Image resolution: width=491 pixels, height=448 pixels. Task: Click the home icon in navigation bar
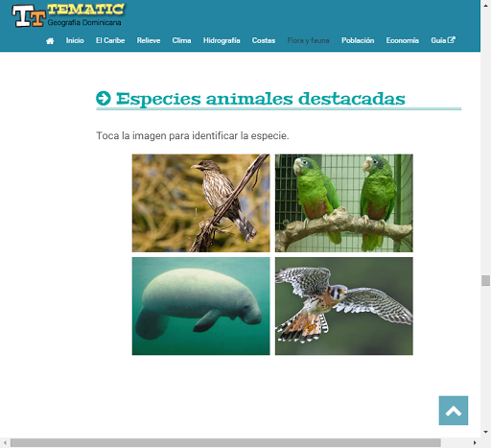point(50,41)
